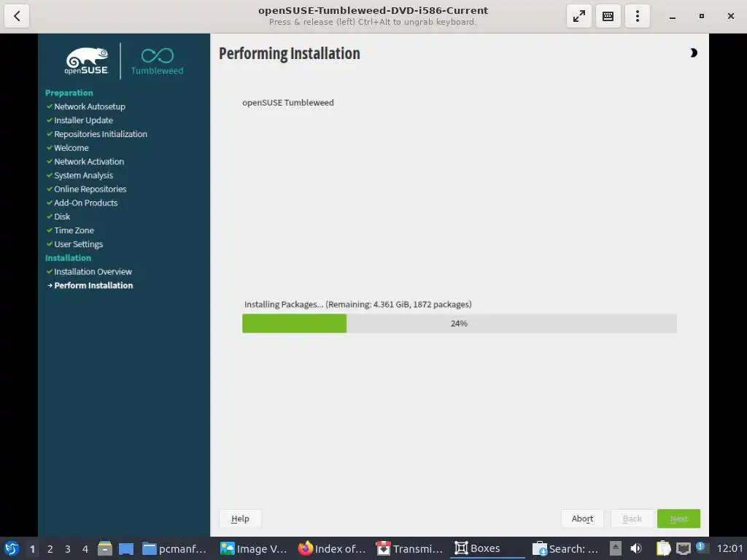747x560 pixels.
Task: Select Boxes in the taskbar
Action: tap(487, 548)
